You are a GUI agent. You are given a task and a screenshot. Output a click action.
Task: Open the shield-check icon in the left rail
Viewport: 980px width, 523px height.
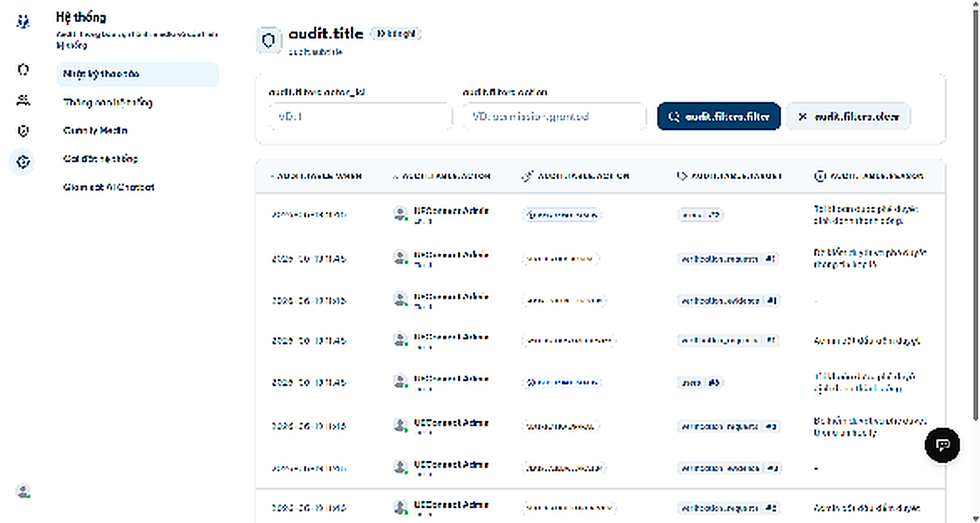click(23, 131)
